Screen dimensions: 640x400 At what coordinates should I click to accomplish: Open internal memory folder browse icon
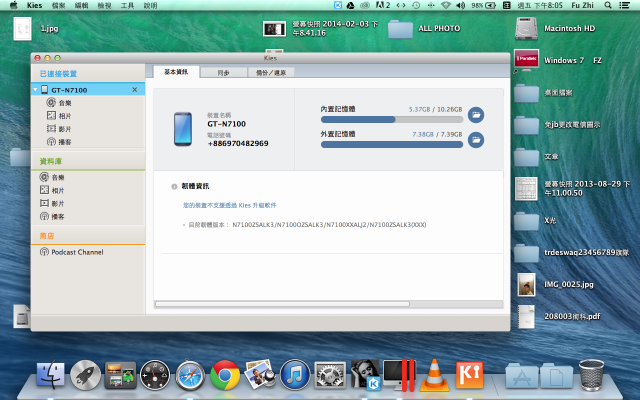click(x=476, y=115)
